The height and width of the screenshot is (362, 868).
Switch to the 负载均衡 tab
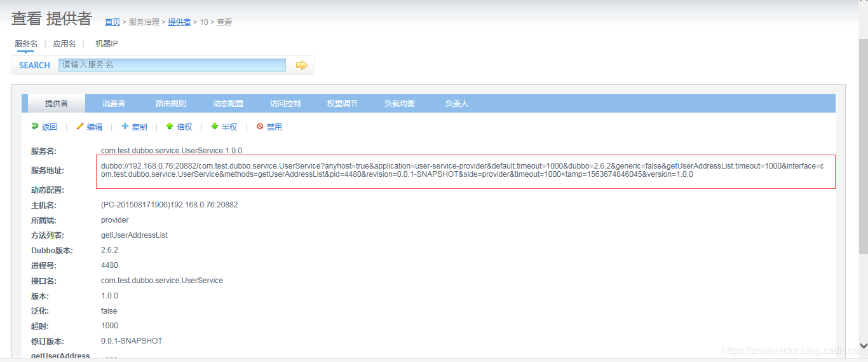400,104
